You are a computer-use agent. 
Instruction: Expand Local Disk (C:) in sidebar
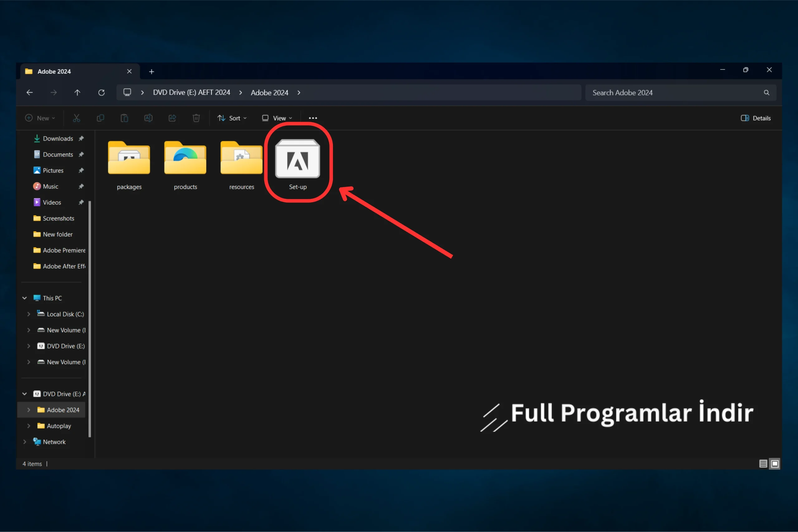click(x=29, y=314)
